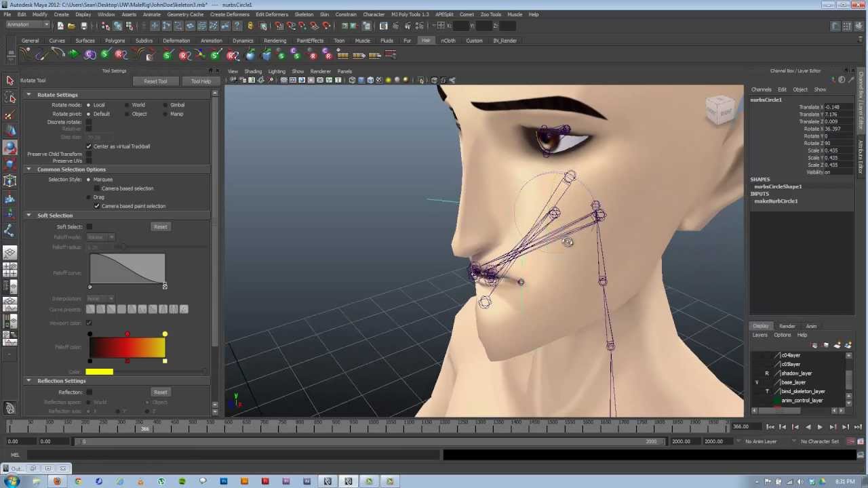This screenshot has height=488, width=868.
Task: Click the Save Scene icon
Action: point(83,26)
